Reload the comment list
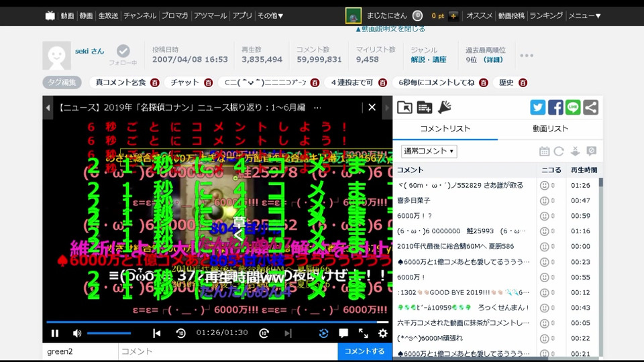Screen dimensions: 644x362 pos(559,151)
